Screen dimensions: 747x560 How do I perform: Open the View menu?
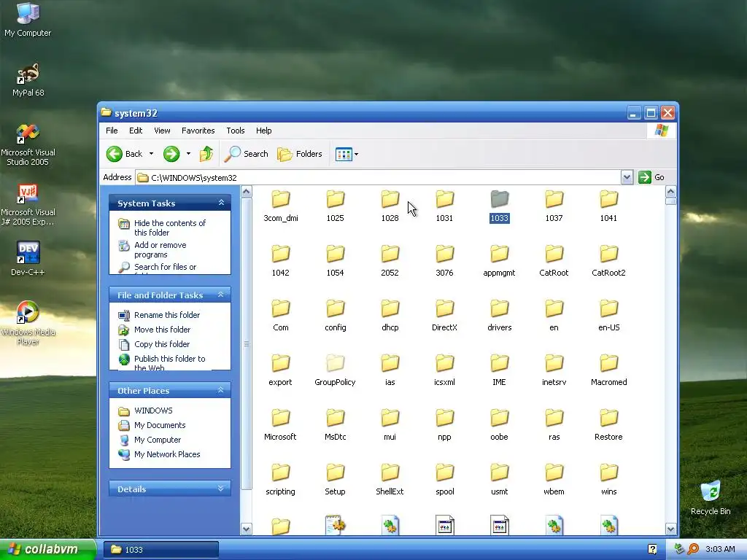pyautogui.click(x=162, y=131)
